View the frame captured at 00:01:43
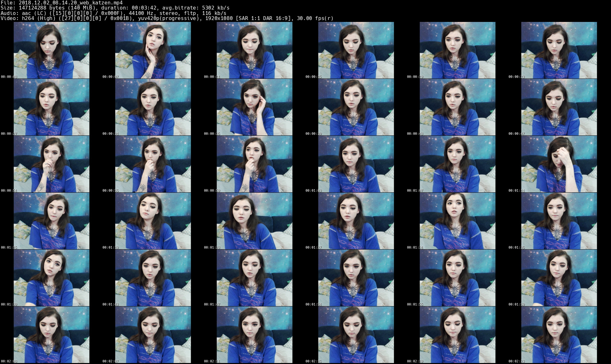This screenshot has height=364, width=611. coord(153,278)
